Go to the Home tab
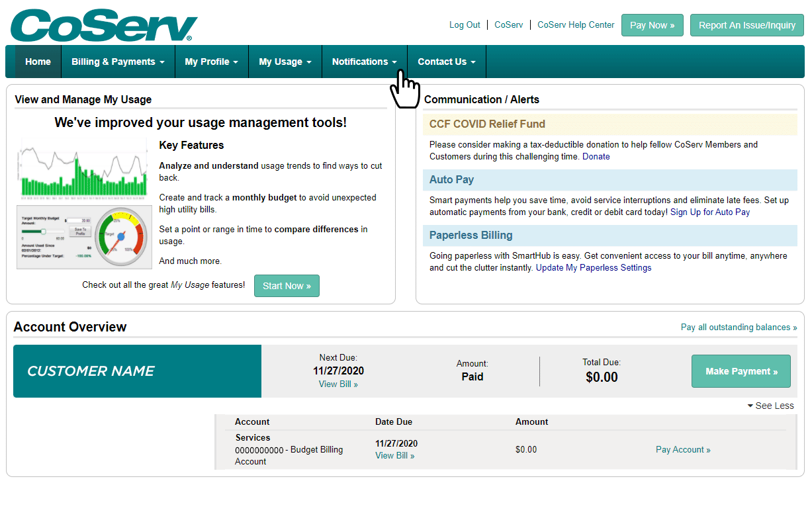Screen dimensions: 812x526 [38, 62]
